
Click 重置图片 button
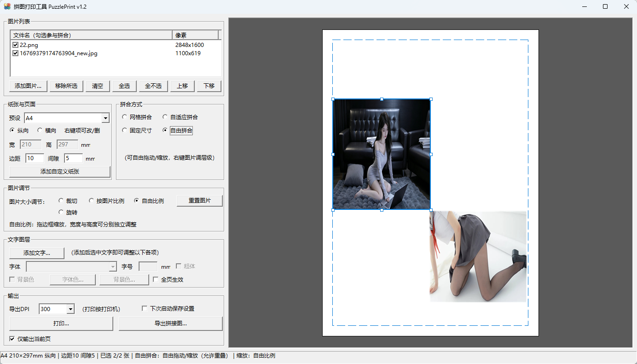coord(200,201)
